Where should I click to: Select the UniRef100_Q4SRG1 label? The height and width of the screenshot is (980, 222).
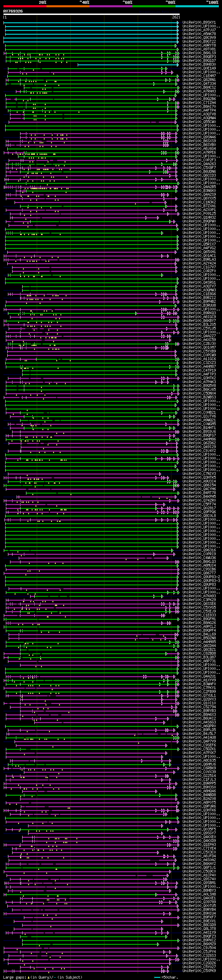coord(199,282)
